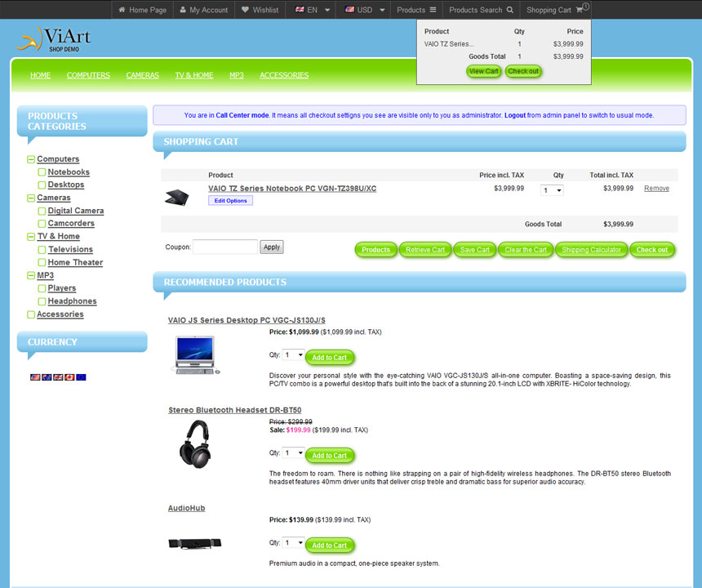Select the EU flag under Currency
Viewport: 702px width, 588px height.
pos(81,377)
